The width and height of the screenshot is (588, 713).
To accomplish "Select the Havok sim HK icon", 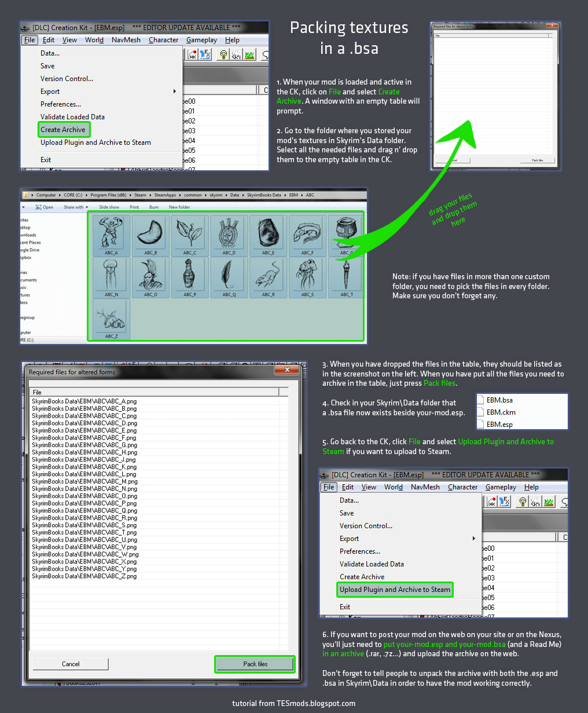I will coord(192,54).
